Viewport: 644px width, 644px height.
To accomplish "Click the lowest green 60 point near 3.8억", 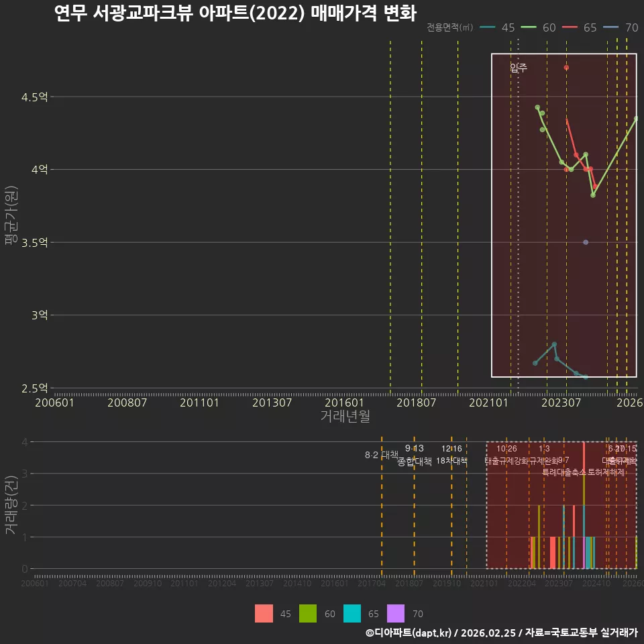I will (x=593, y=195).
